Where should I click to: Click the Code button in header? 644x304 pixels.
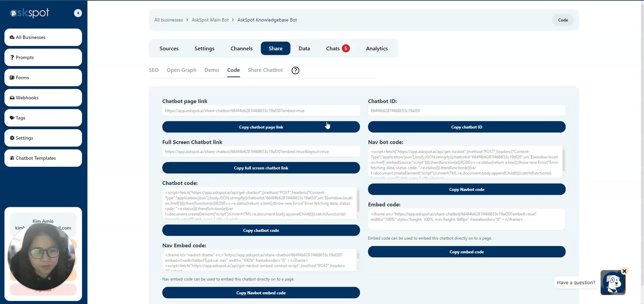tap(563, 20)
